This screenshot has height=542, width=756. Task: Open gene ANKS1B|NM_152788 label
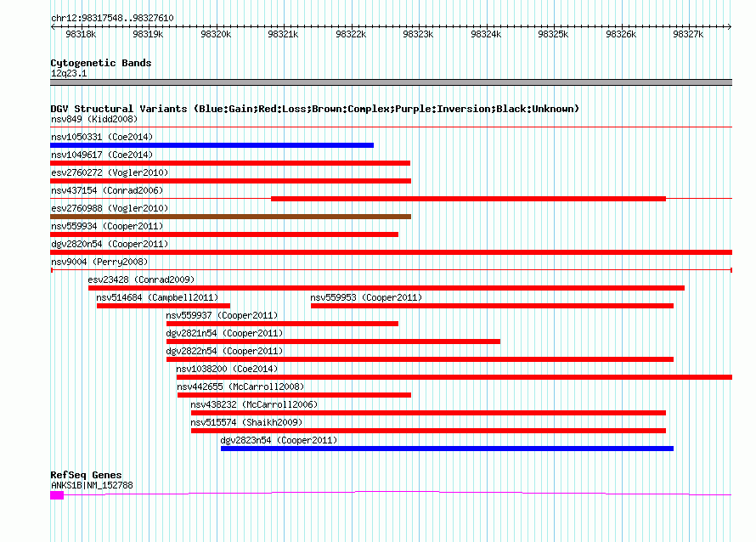pyautogui.click(x=92, y=485)
